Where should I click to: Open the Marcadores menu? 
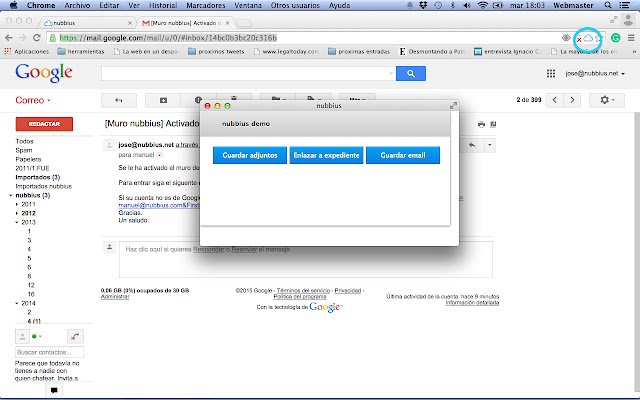coord(206,5)
